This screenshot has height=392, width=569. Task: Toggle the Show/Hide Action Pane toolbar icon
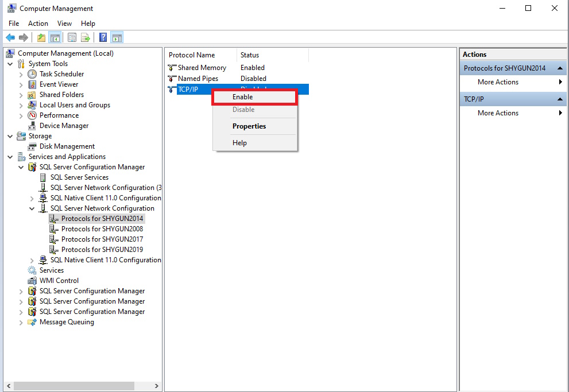[x=117, y=37]
